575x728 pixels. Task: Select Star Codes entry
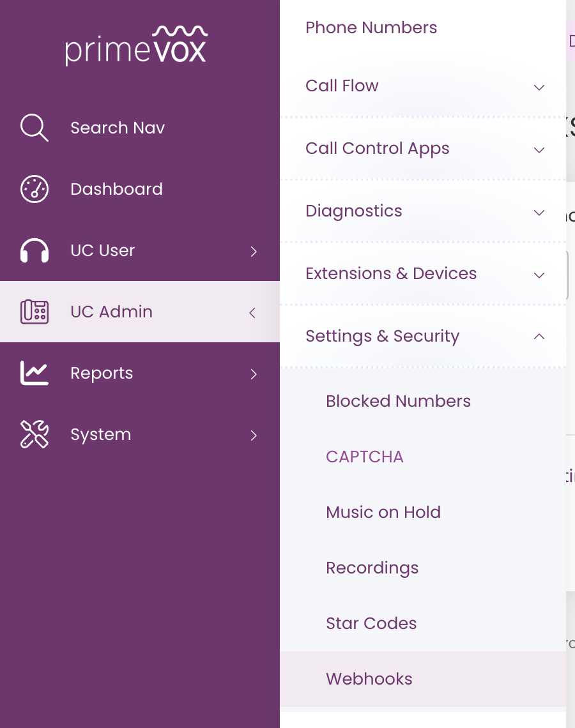(x=371, y=623)
